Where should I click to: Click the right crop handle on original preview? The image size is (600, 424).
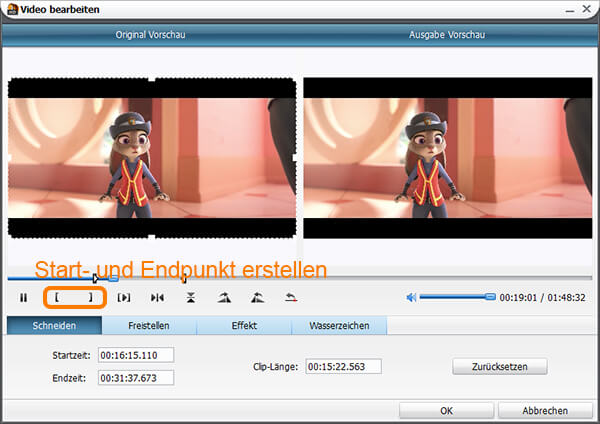pos(295,158)
